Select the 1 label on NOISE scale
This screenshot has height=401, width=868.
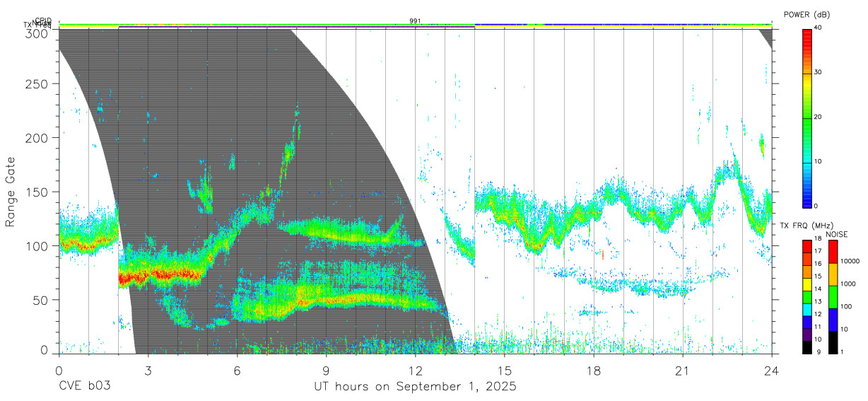tap(843, 351)
